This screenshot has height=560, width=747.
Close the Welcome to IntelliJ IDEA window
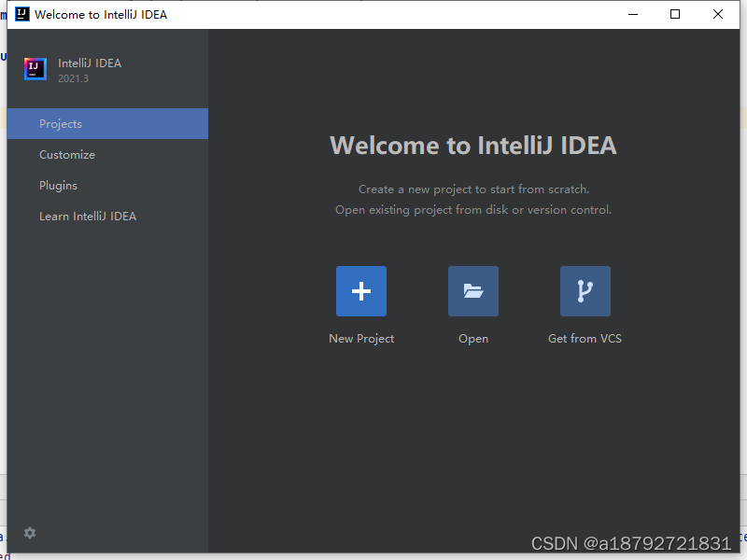[717, 14]
